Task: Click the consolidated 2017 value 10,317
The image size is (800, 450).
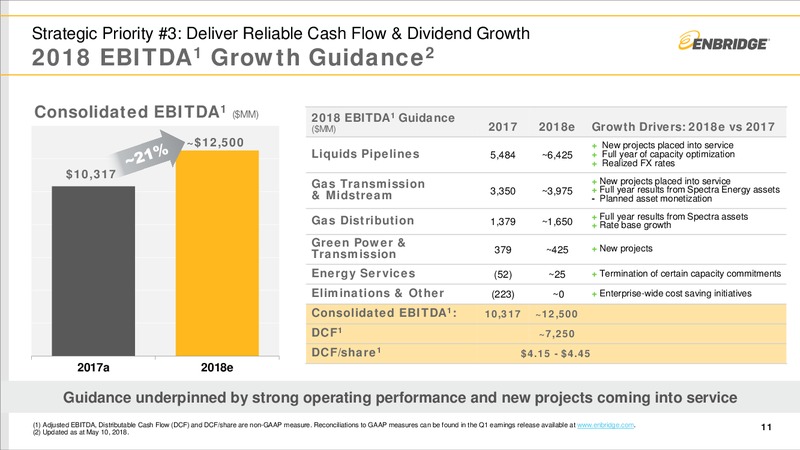Action: point(503,314)
